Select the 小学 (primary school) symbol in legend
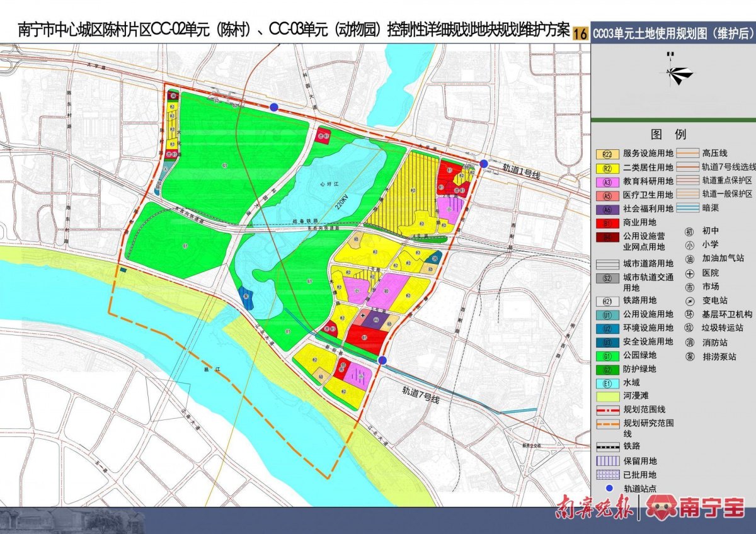The height and width of the screenshot is (534, 756). tap(689, 244)
